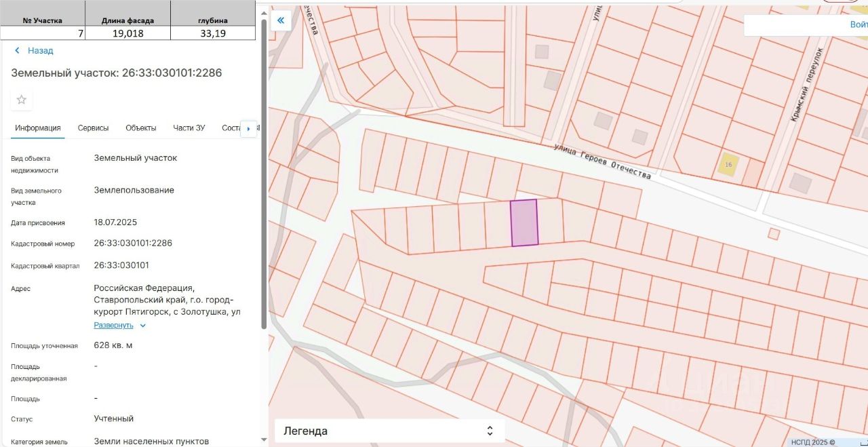
Task: Expand the address with the chevron beside Развернуть
Action: (143, 326)
